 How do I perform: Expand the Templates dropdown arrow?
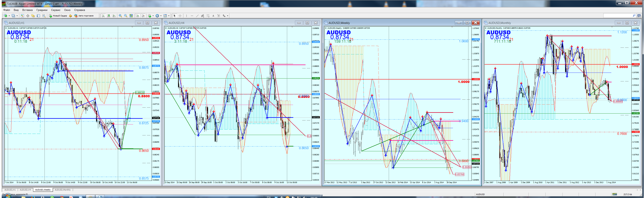(x=169, y=16)
